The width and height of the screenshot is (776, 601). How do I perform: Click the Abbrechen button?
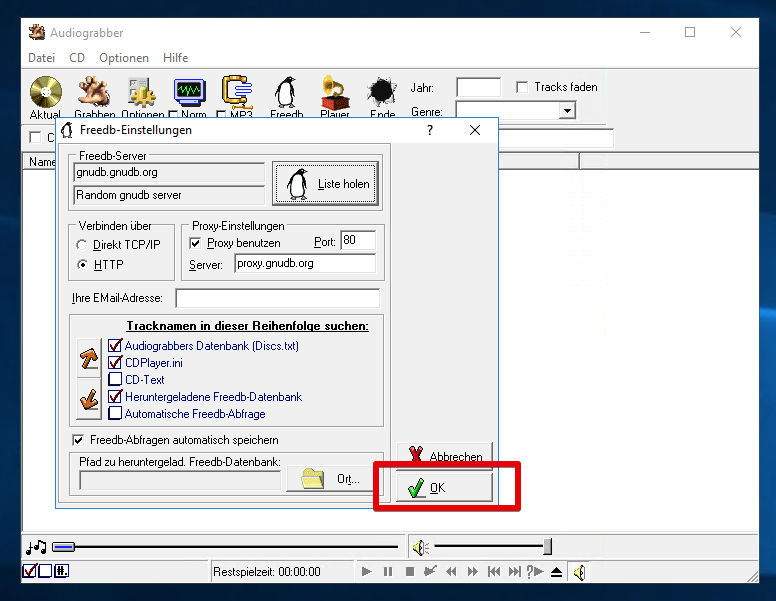tap(444, 455)
